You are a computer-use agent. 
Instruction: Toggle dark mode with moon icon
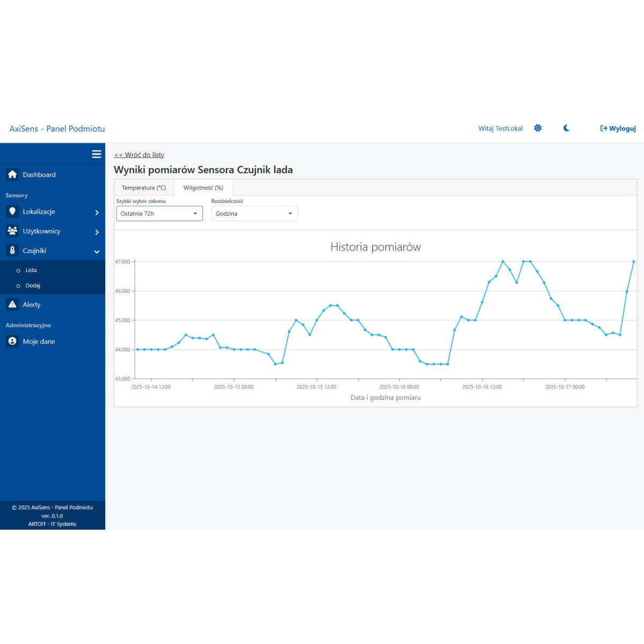[566, 128]
